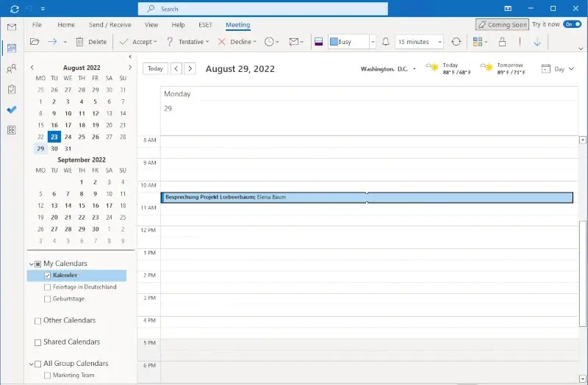
Task: Click the Recurrence circular arrows icon
Action: pyautogui.click(x=456, y=42)
